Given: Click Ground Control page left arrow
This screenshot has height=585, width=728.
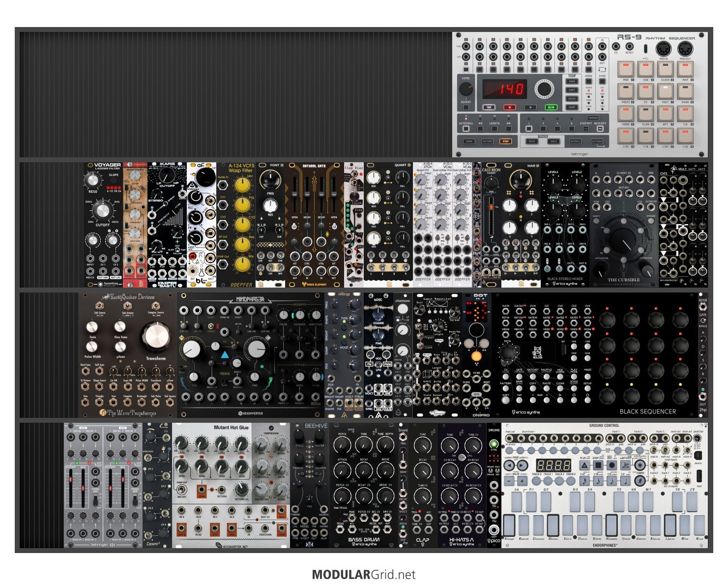Looking at the screenshot, I should [509, 465].
